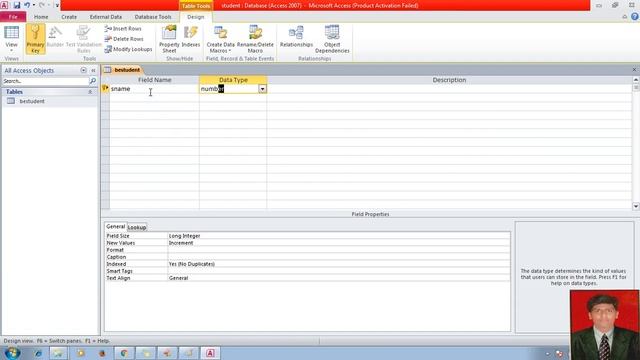Image resolution: width=640 pixels, height=360 pixels.
Task: Click Delete Rows
Action: pyautogui.click(x=124, y=39)
